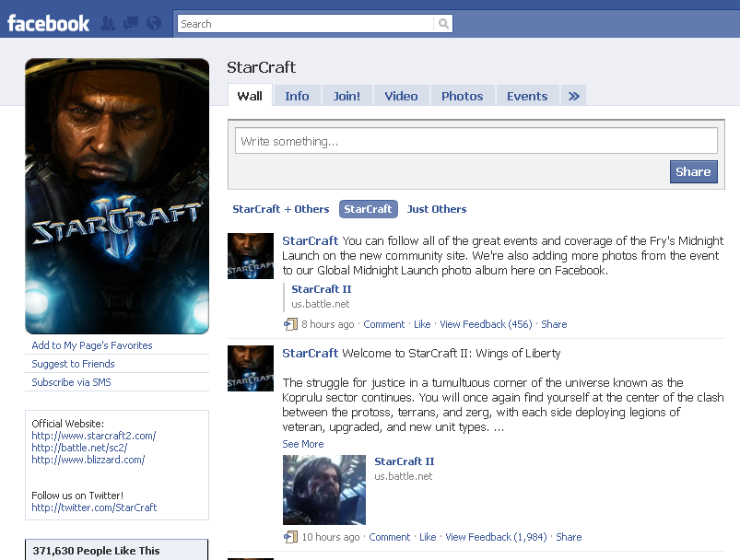Image resolution: width=740 pixels, height=560 pixels.
Task: Select the StarCraft-only wall filter
Action: (368, 209)
